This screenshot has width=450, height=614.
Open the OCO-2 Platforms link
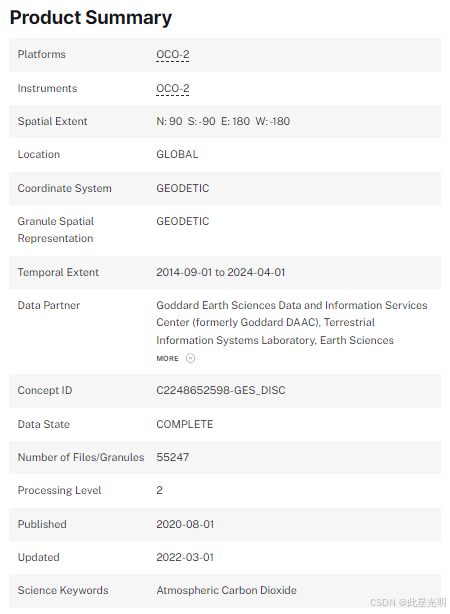pos(173,54)
